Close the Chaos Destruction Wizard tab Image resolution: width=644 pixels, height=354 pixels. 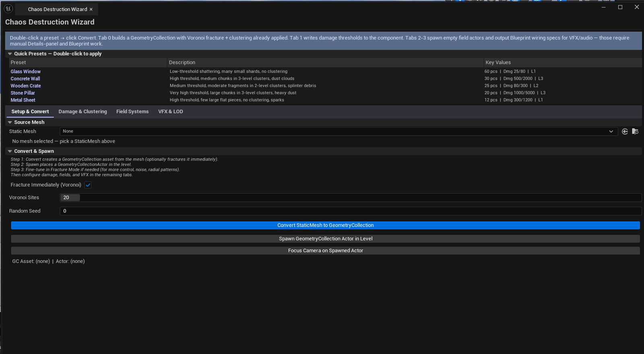click(91, 9)
